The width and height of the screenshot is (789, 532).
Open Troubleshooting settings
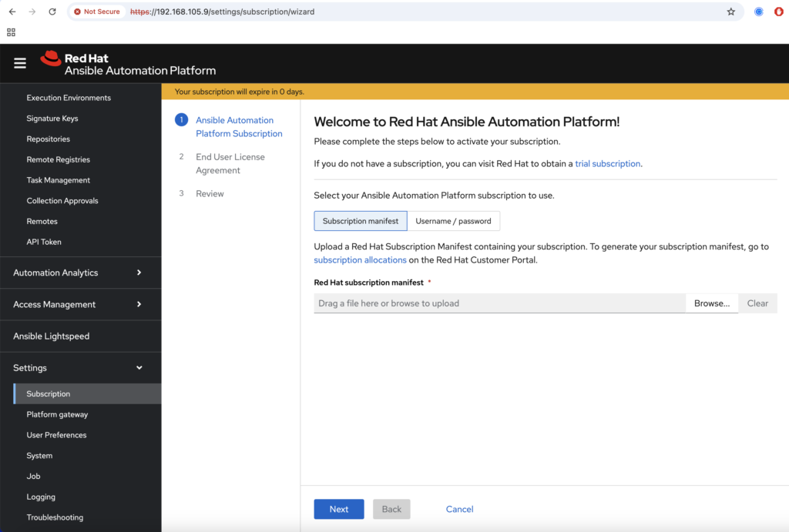(x=55, y=517)
